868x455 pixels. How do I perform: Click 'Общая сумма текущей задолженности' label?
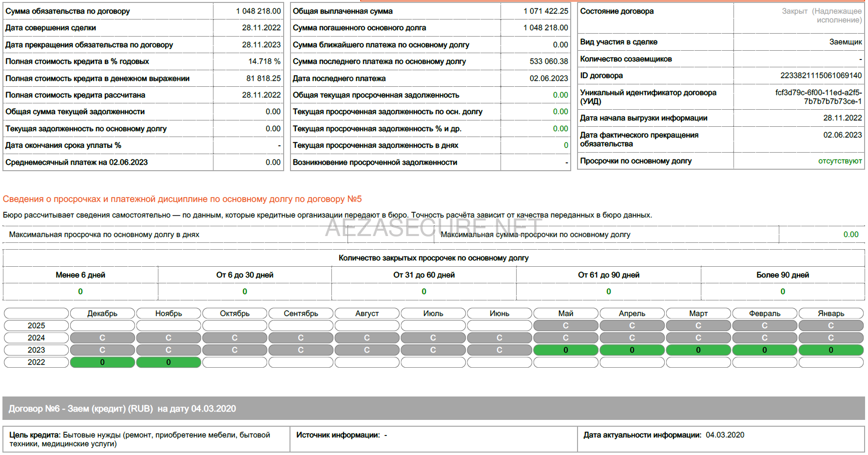click(x=75, y=112)
